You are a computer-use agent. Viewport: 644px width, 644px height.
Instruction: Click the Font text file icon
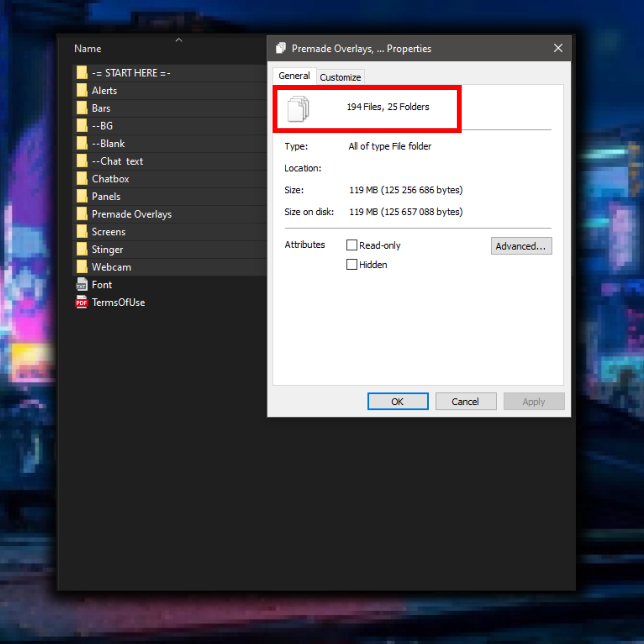82,285
